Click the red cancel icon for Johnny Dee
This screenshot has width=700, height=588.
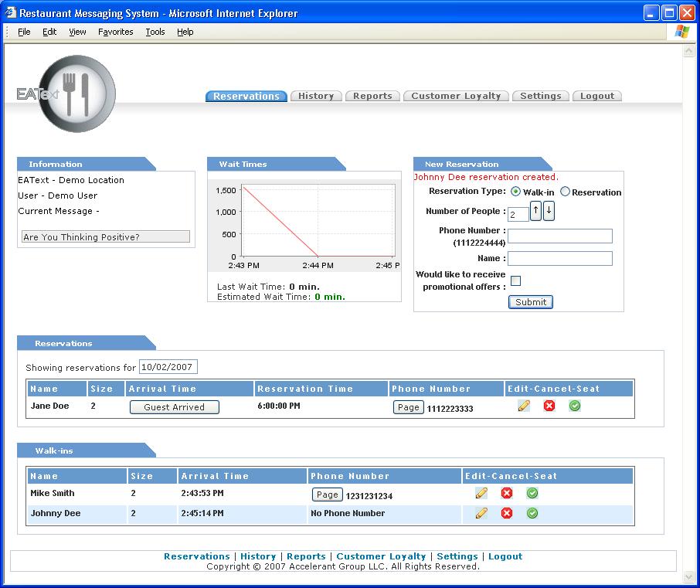[507, 513]
